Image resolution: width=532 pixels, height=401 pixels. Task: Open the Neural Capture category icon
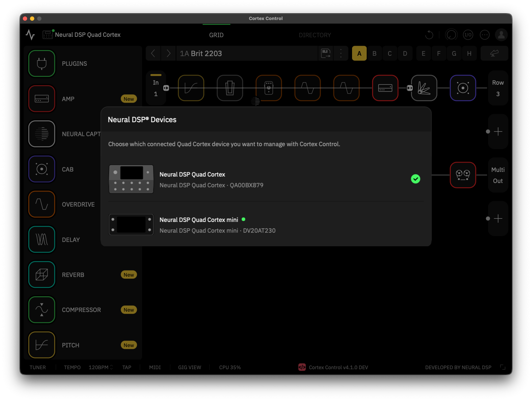(x=42, y=134)
